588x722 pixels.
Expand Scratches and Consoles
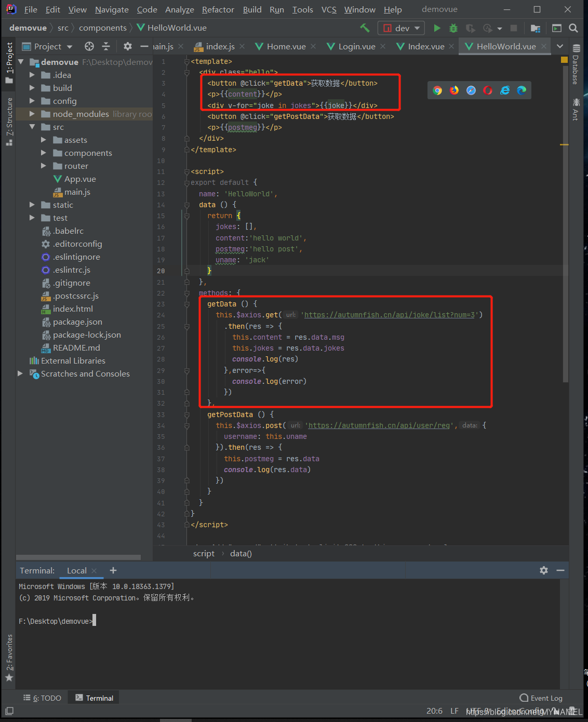20,373
